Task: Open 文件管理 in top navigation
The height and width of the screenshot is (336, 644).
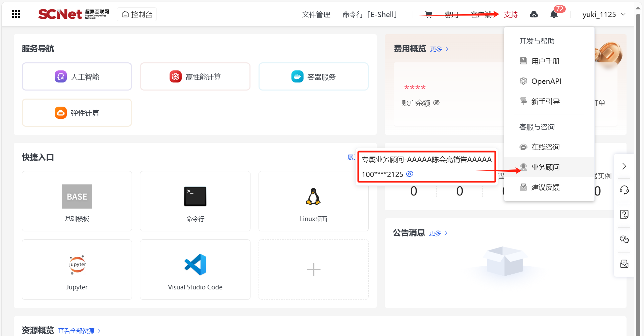Action: tap(316, 14)
